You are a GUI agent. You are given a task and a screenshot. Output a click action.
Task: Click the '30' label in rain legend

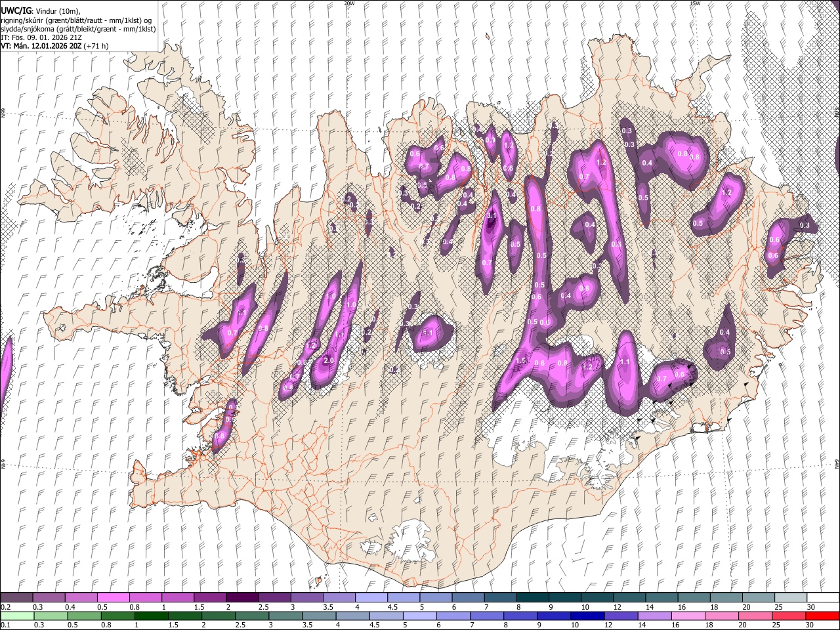809,625
